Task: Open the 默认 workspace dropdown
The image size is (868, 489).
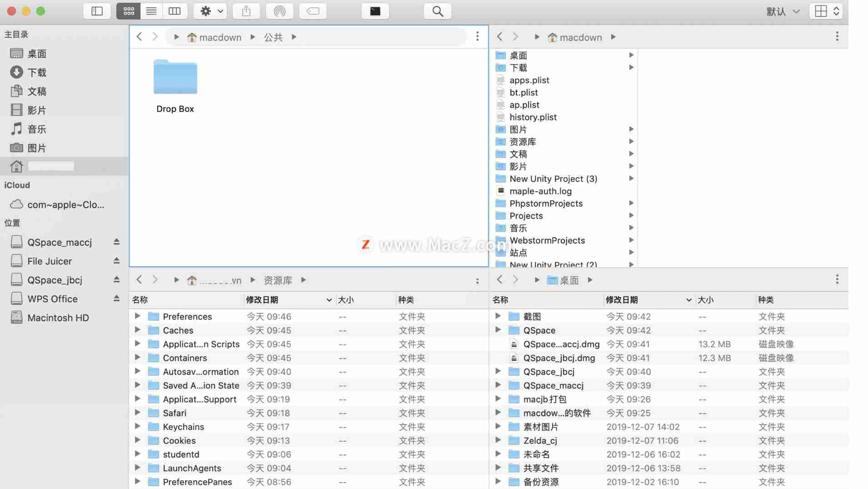Action: tap(783, 11)
